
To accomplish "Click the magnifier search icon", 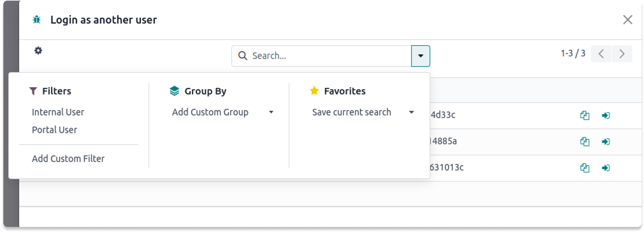I will click(x=243, y=56).
